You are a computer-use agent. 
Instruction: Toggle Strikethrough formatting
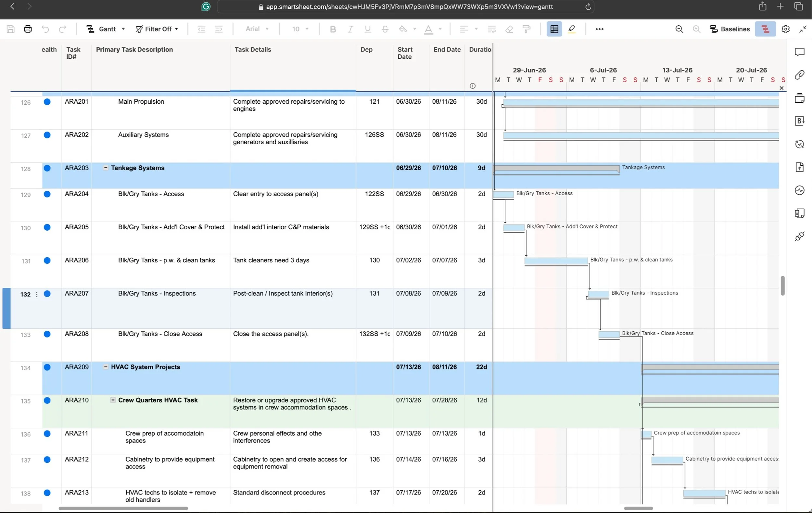pyautogui.click(x=385, y=29)
